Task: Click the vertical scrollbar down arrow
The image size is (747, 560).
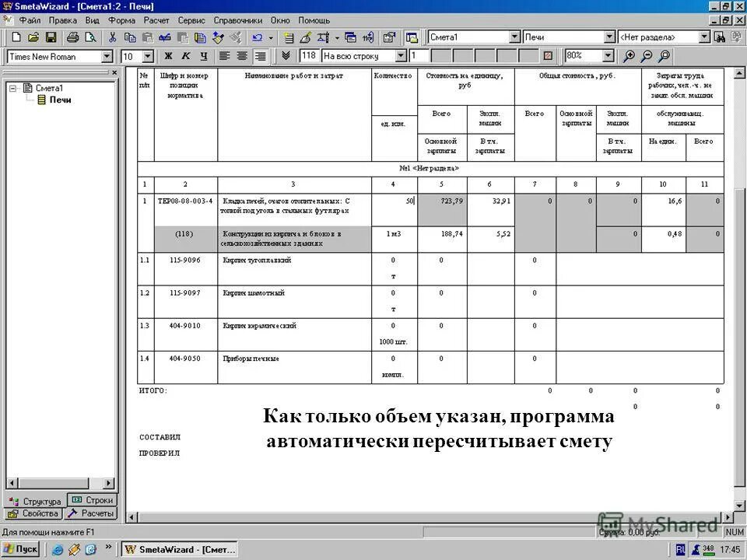Action: pyautogui.click(x=739, y=506)
